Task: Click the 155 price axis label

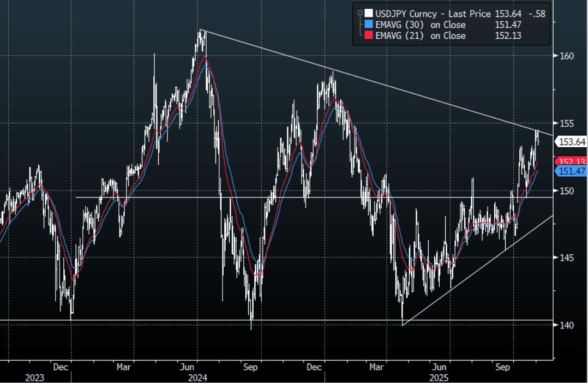Action: point(567,123)
